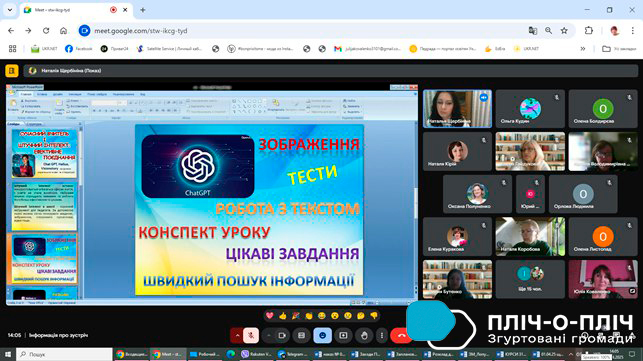Open the tab search dropdown chevron
This screenshot has width=643, height=361.
(10, 10)
